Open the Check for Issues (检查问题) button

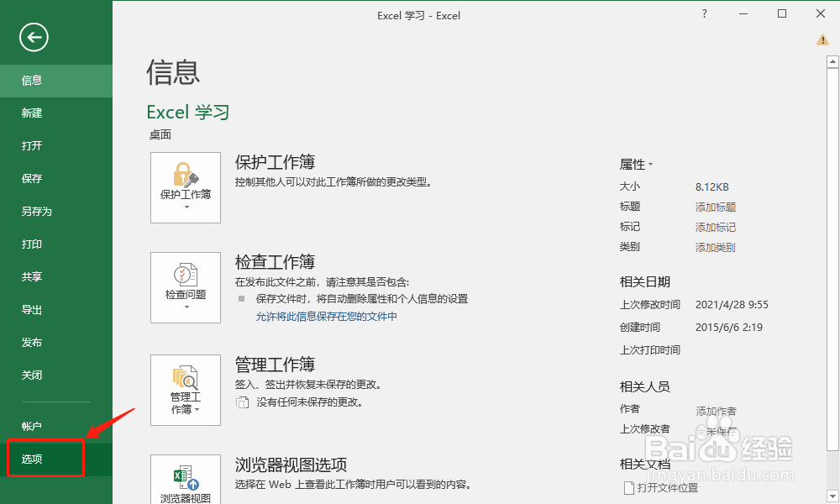[186, 287]
